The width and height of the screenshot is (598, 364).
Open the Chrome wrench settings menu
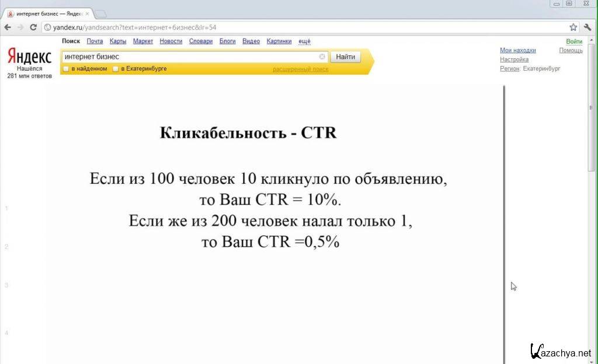pos(587,27)
